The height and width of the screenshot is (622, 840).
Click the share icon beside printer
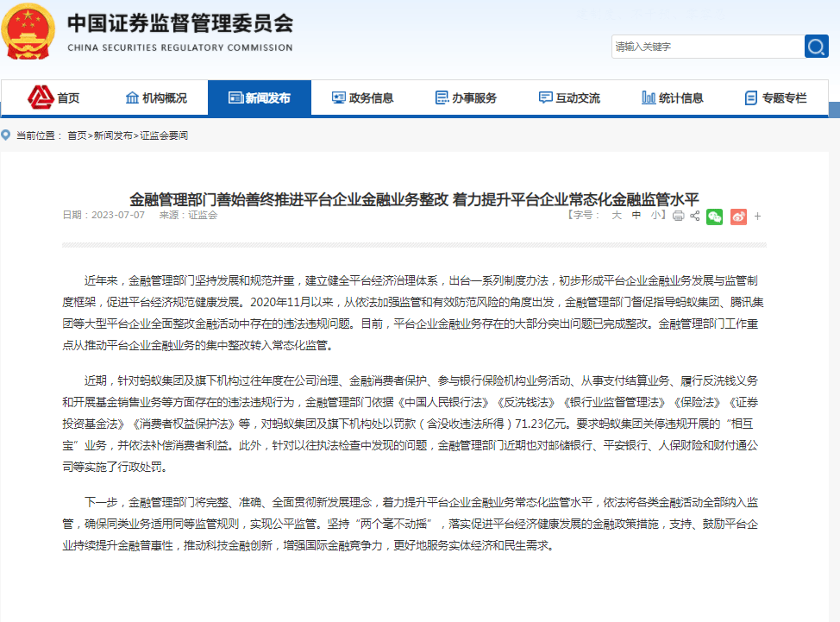(x=693, y=216)
